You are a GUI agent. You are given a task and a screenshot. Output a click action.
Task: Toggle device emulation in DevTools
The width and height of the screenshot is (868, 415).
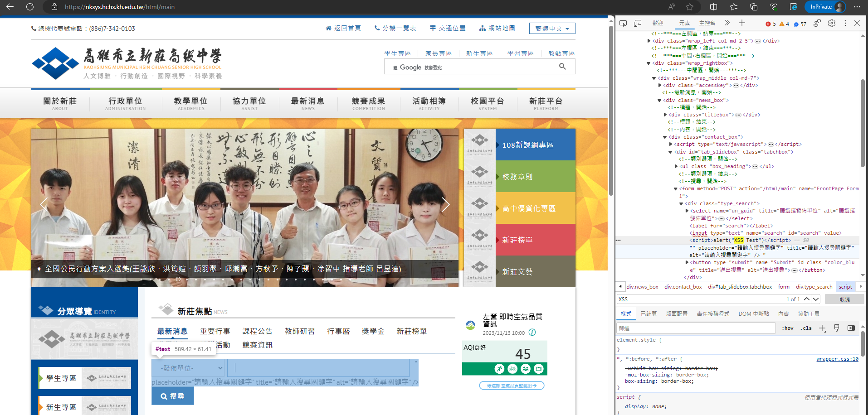coord(638,23)
